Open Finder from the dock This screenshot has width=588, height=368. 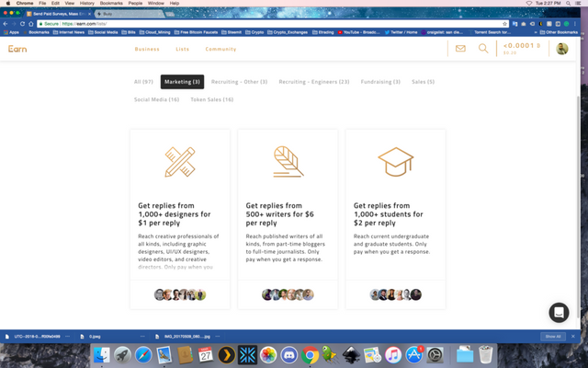(102, 354)
